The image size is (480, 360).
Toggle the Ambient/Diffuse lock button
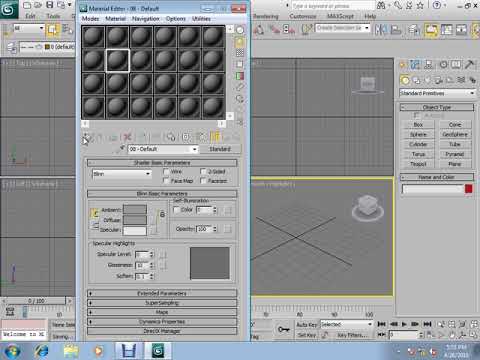pos(94,213)
